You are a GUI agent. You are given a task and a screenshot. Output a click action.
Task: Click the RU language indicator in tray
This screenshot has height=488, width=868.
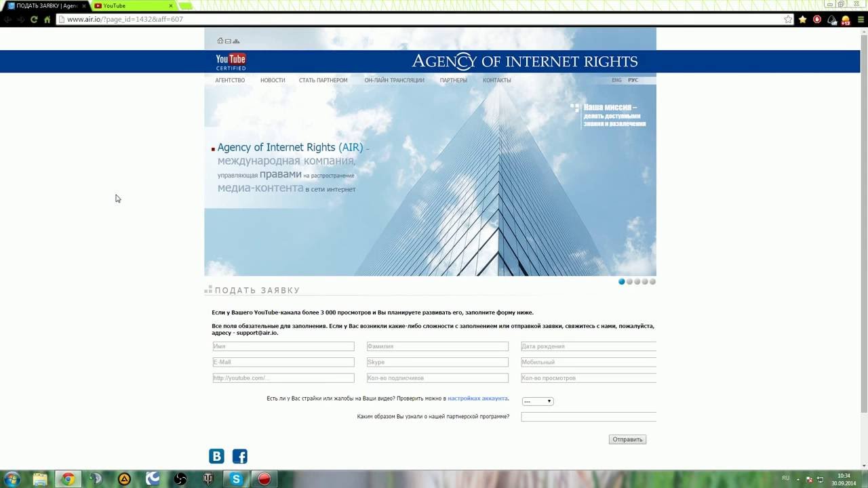tap(785, 479)
